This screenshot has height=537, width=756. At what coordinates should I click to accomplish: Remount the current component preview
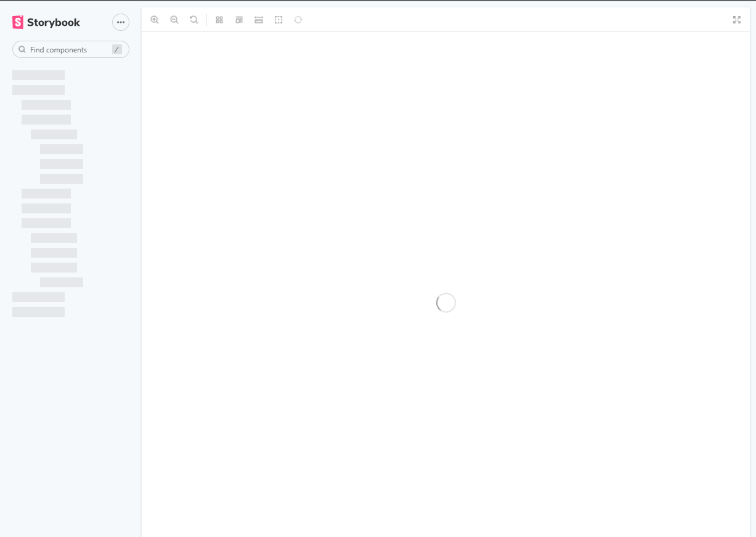[298, 19]
